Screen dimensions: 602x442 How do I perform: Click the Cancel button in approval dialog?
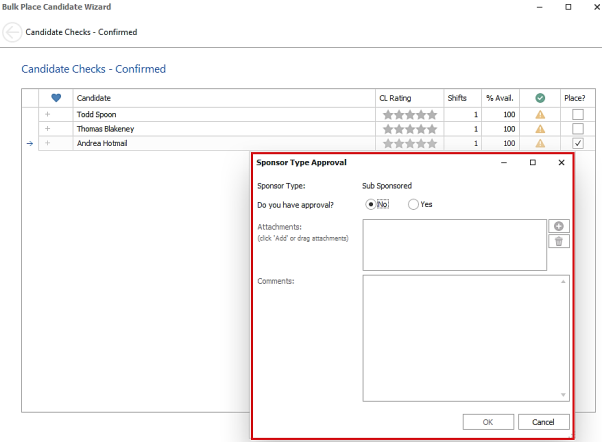pos(543,422)
